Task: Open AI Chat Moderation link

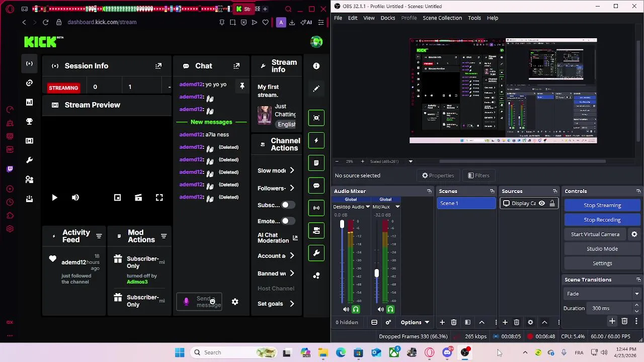Action: pyautogui.click(x=277, y=238)
